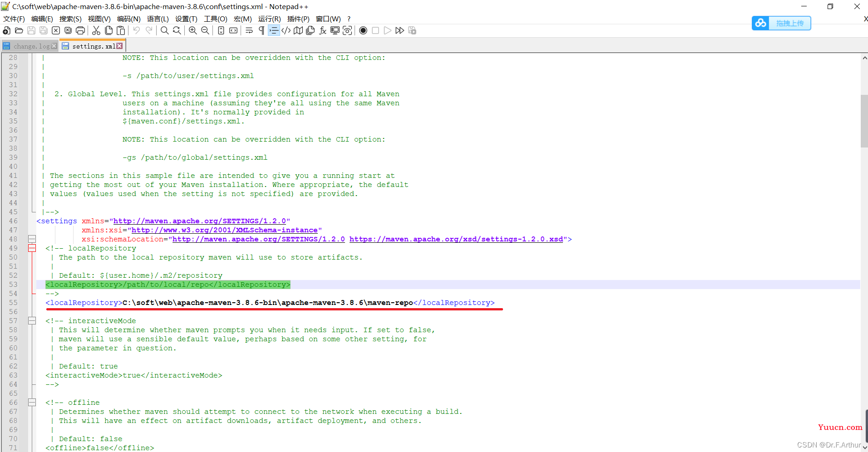Click the Print toolbar icon

[80, 30]
